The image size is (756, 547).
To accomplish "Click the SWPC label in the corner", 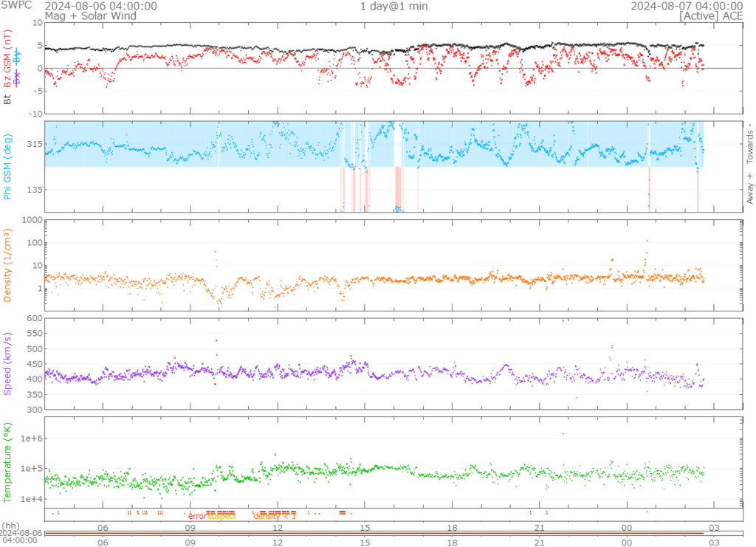I will pyautogui.click(x=16, y=6).
